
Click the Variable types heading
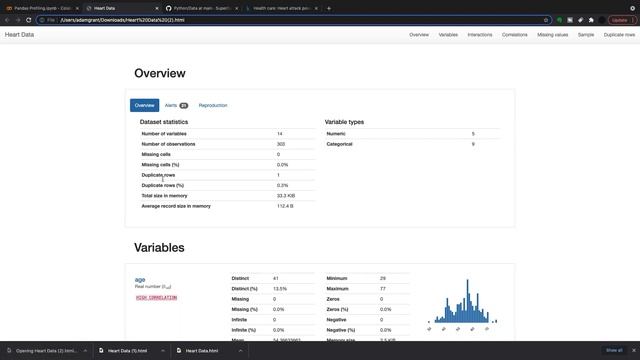coord(344,122)
